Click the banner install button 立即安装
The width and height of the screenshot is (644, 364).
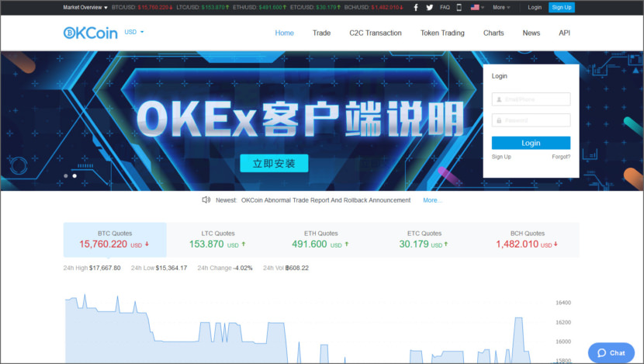(x=274, y=164)
